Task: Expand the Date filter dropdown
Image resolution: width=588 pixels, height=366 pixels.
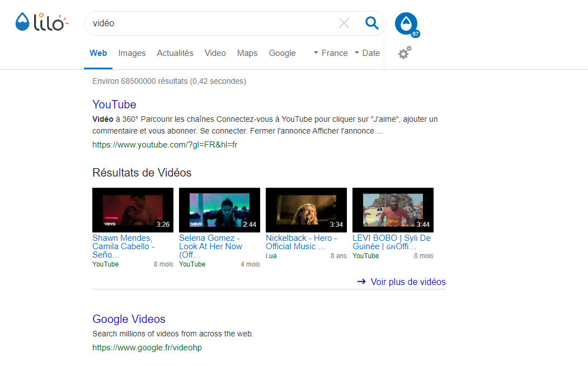Action: (368, 53)
